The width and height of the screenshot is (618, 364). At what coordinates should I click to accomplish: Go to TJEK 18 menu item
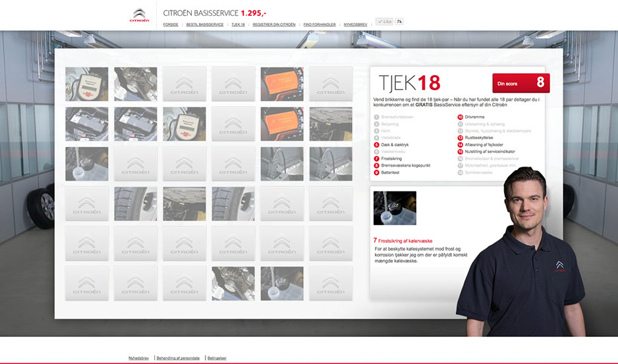coord(238,24)
